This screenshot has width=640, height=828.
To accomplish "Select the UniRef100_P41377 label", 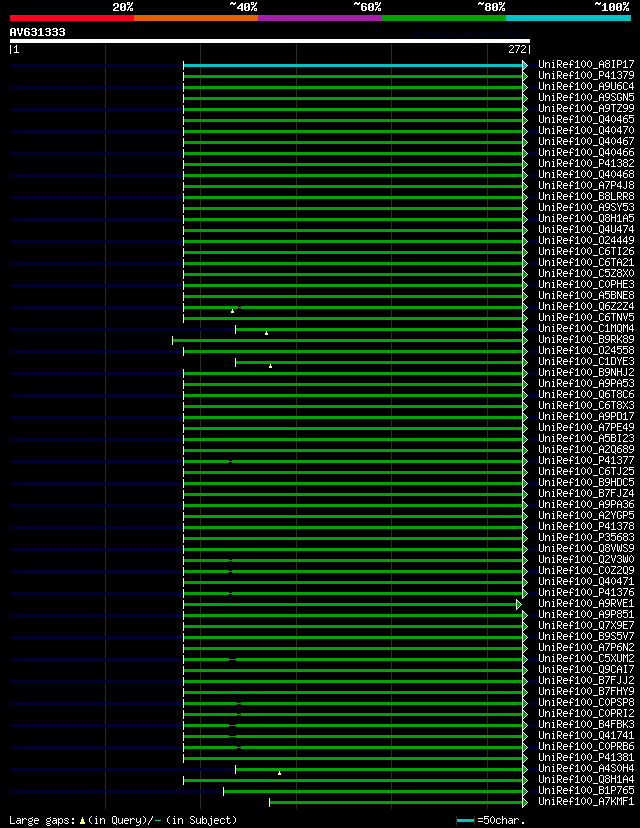I will tap(586, 460).
